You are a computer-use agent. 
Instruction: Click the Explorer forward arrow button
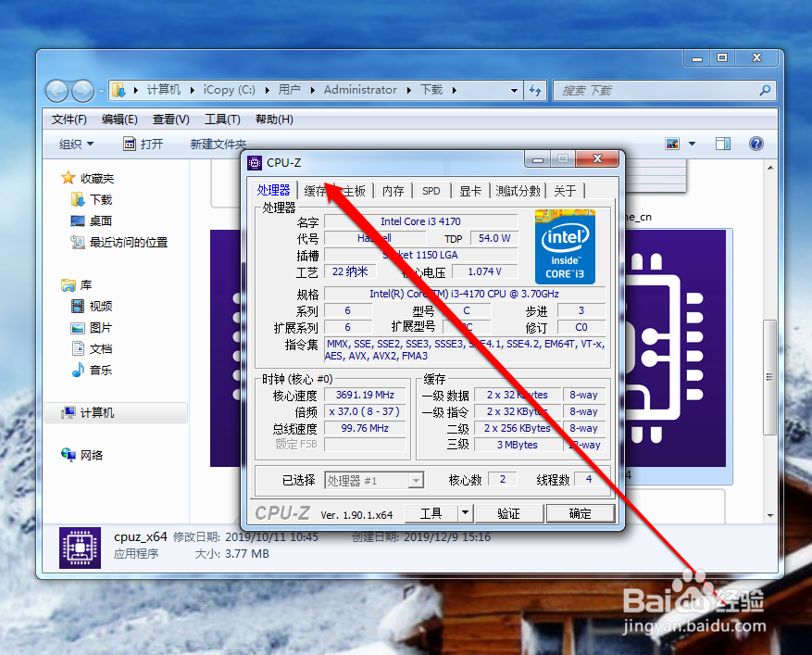82,91
